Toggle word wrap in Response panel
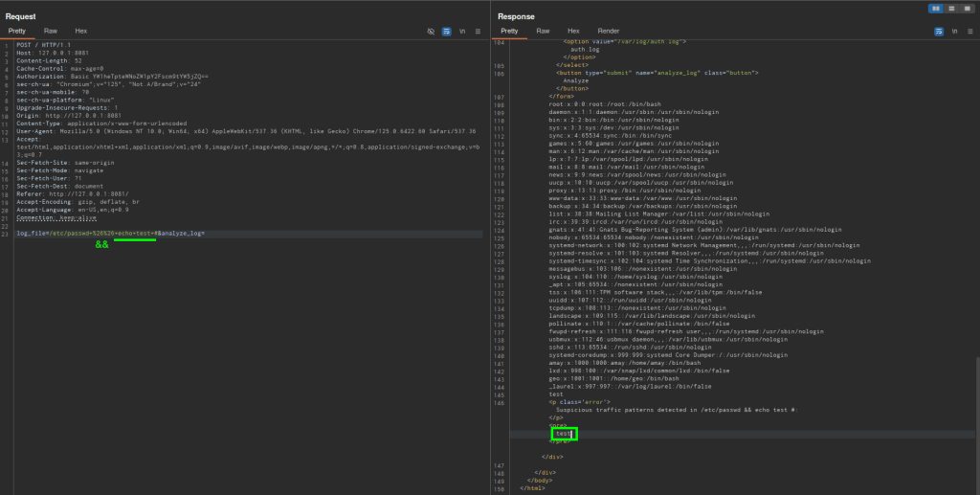 tap(937, 31)
